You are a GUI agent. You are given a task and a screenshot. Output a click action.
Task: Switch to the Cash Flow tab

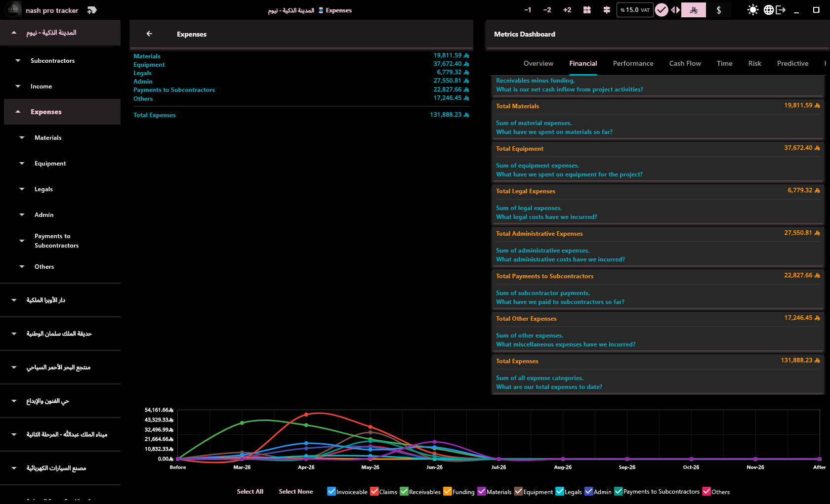[685, 63]
